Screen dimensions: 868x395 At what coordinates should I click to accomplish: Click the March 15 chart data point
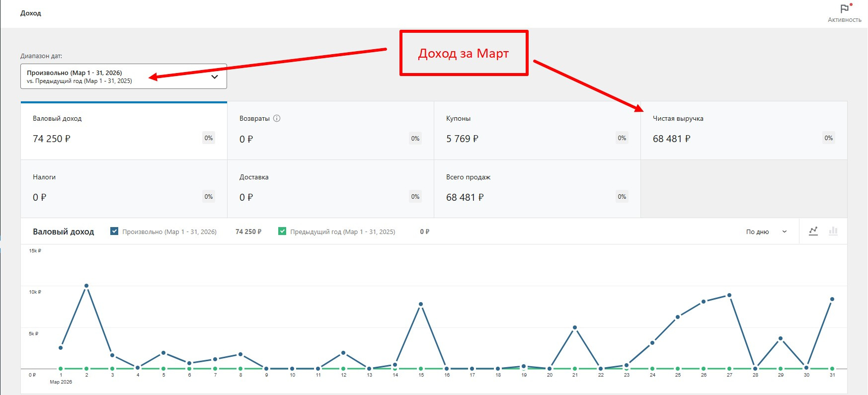421,304
